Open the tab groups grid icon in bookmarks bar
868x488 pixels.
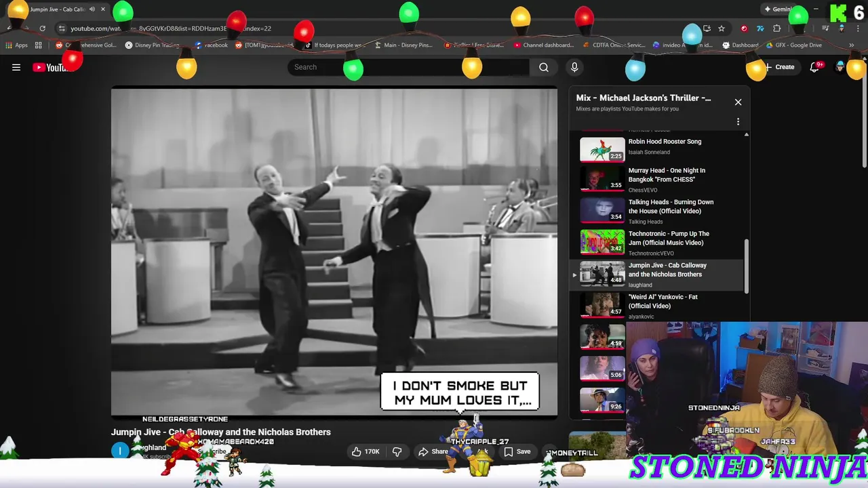point(39,45)
